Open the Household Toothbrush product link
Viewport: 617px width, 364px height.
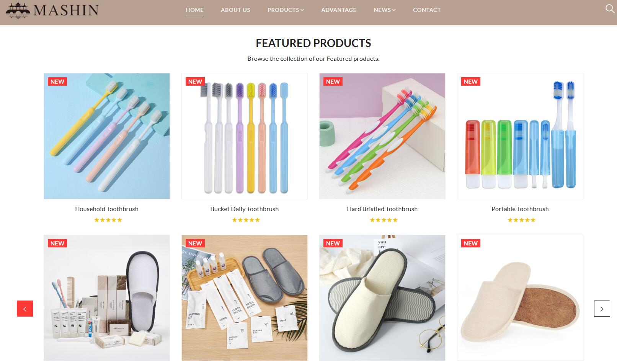coord(107,209)
